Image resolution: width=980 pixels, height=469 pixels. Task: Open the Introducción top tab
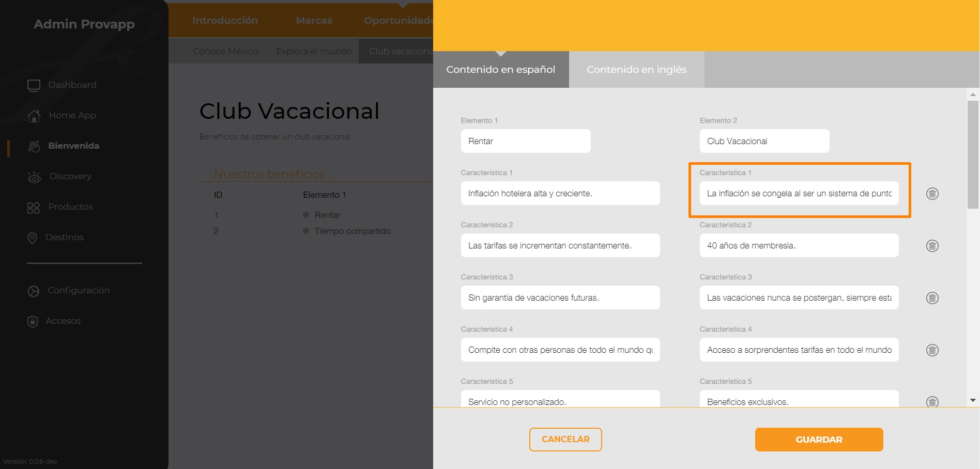[225, 21]
